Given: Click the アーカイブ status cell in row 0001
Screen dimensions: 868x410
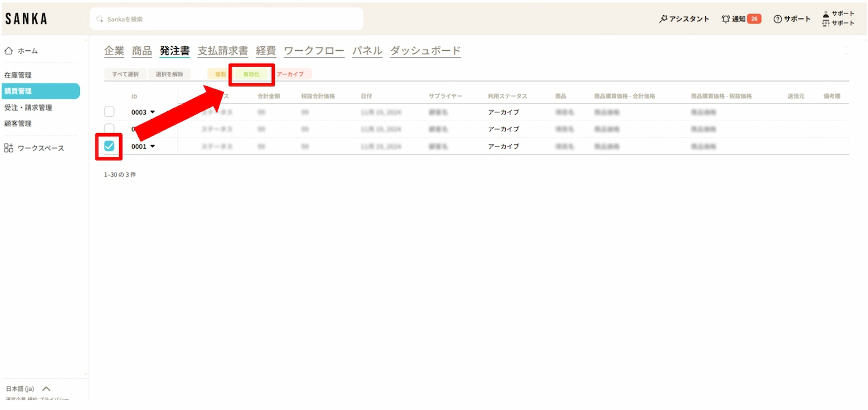Looking at the screenshot, I should pyautogui.click(x=503, y=147).
